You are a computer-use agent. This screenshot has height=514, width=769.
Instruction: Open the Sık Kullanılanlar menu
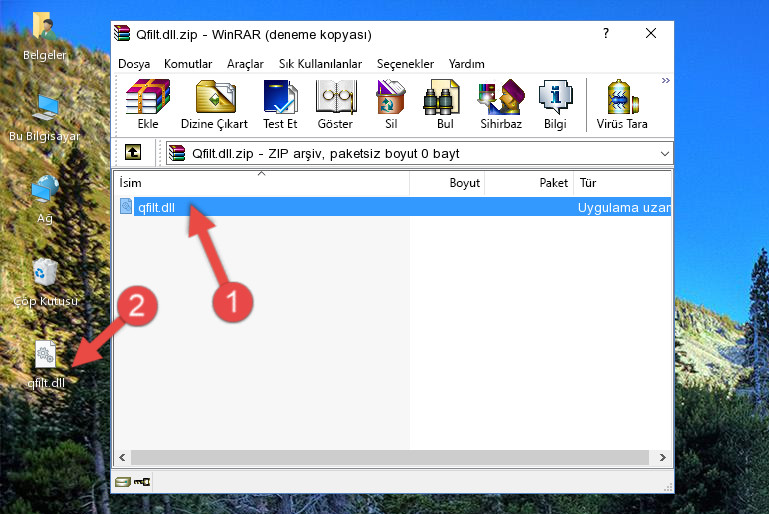click(x=320, y=64)
